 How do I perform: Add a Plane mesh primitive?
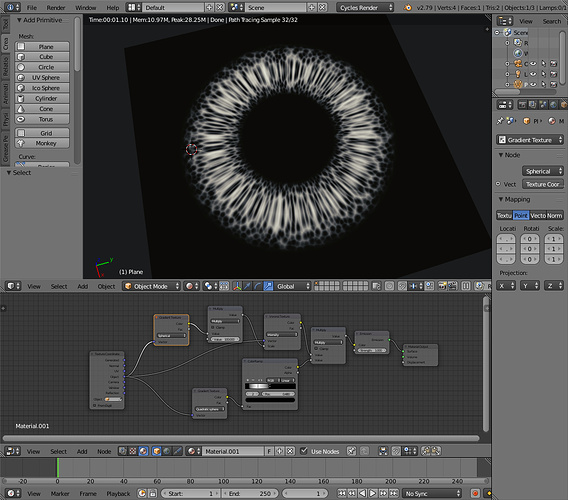click(42, 47)
